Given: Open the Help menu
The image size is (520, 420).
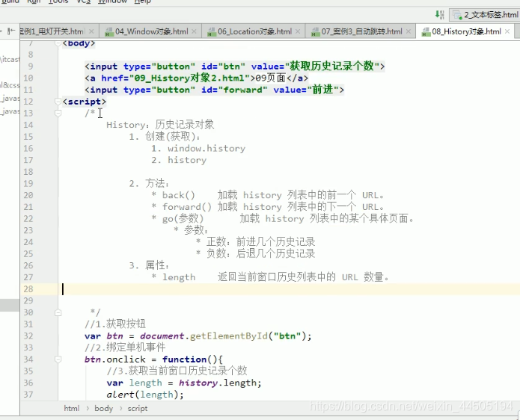Looking at the screenshot, I should pos(143,1).
